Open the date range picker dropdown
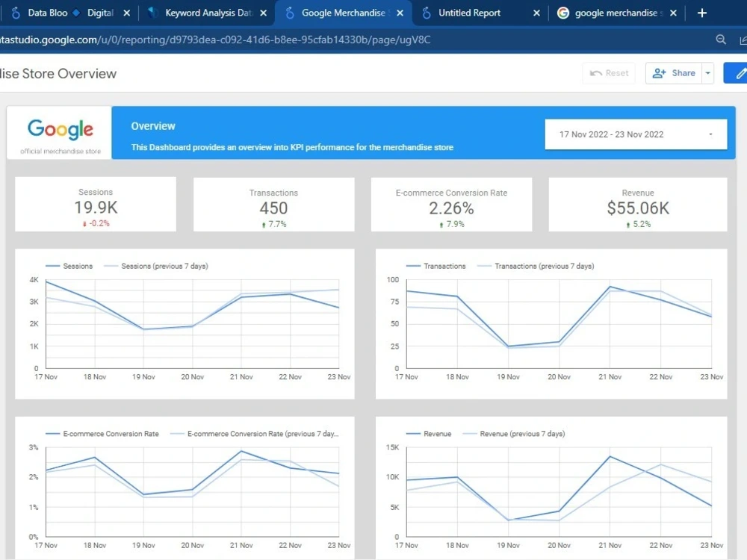This screenshot has height=560, width=747. coord(636,134)
